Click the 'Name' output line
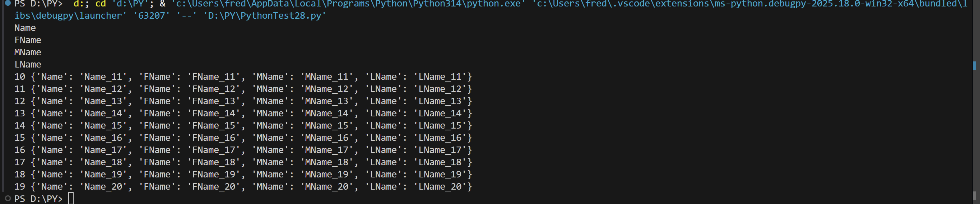980x204 pixels. [25, 28]
